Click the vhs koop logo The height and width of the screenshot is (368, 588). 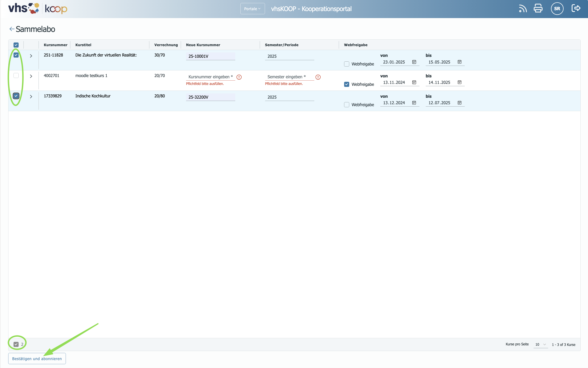pos(38,9)
